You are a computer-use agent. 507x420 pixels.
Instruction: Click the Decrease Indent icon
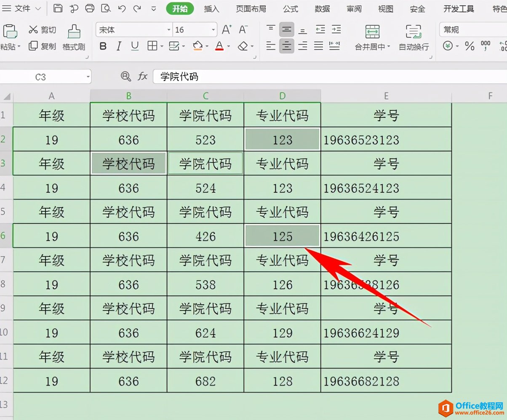coord(320,29)
